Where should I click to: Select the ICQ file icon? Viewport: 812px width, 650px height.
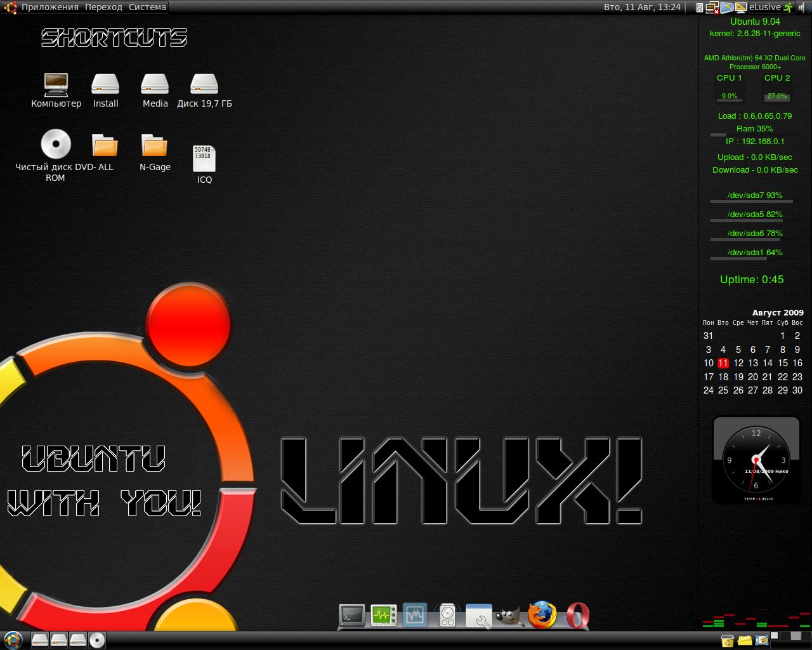coord(204,164)
